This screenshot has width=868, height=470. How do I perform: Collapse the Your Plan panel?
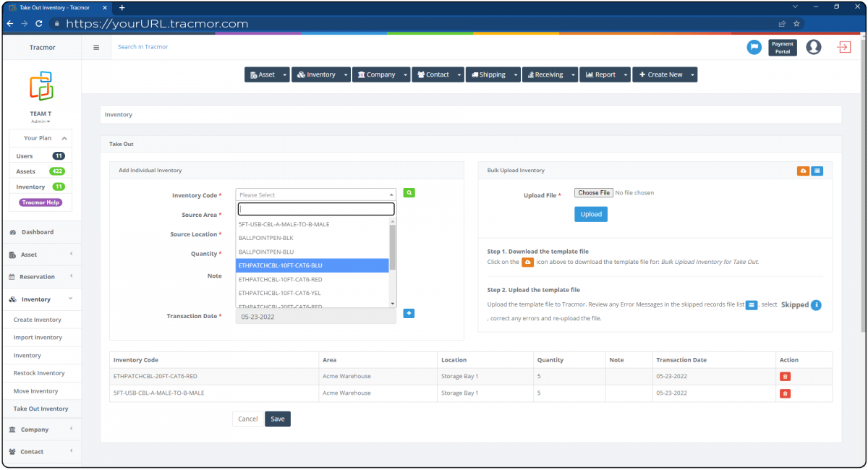point(64,138)
